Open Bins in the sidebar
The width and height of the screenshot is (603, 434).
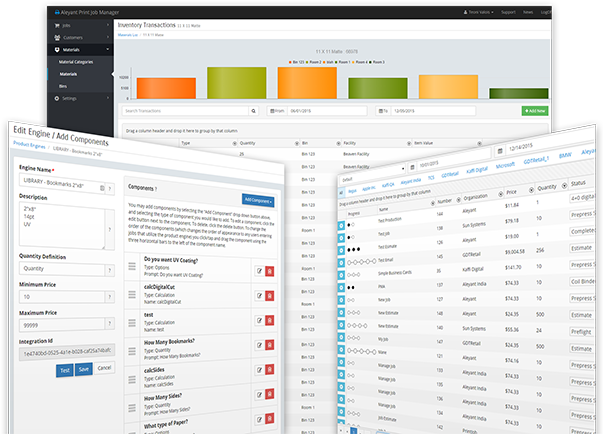click(63, 86)
